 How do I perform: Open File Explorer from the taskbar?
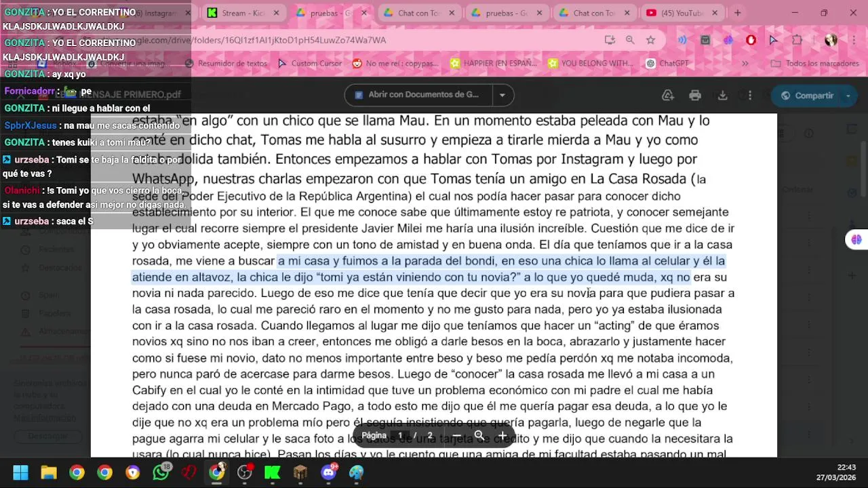coord(49,472)
